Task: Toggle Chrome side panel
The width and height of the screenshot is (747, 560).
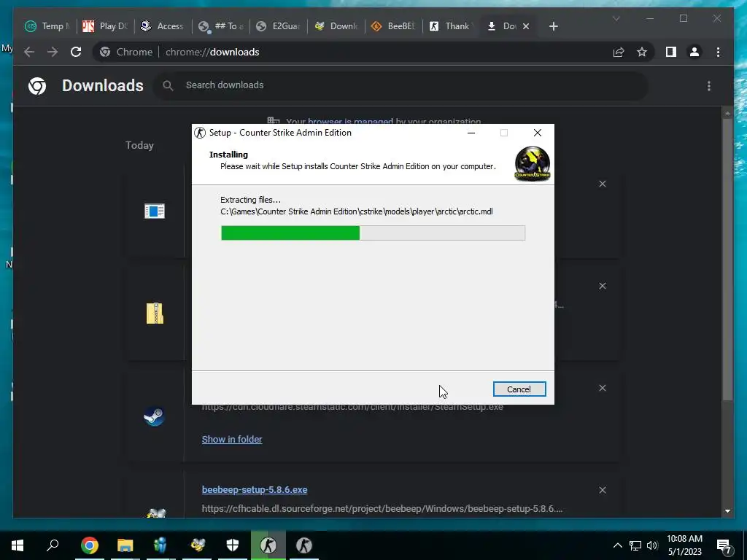Action: pyautogui.click(x=671, y=52)
